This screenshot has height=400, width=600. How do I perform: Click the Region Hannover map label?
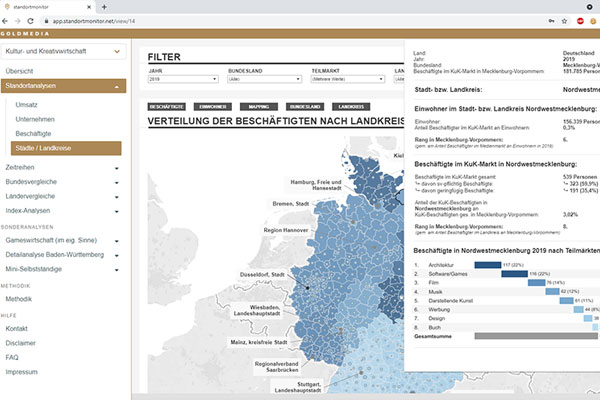point(286,230)
